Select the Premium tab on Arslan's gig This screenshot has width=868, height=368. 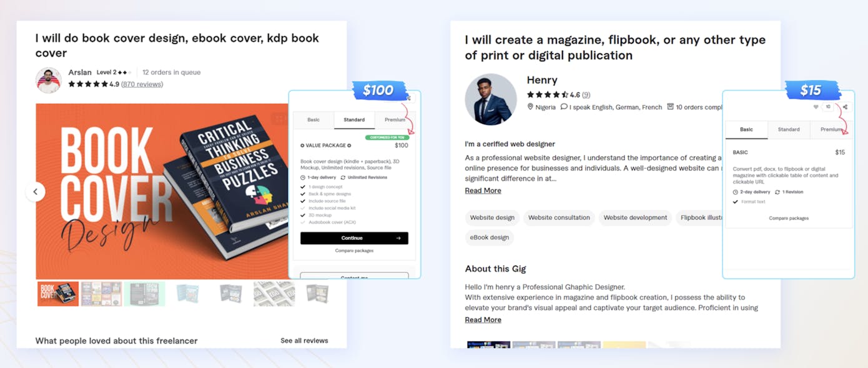coord(395,120)
